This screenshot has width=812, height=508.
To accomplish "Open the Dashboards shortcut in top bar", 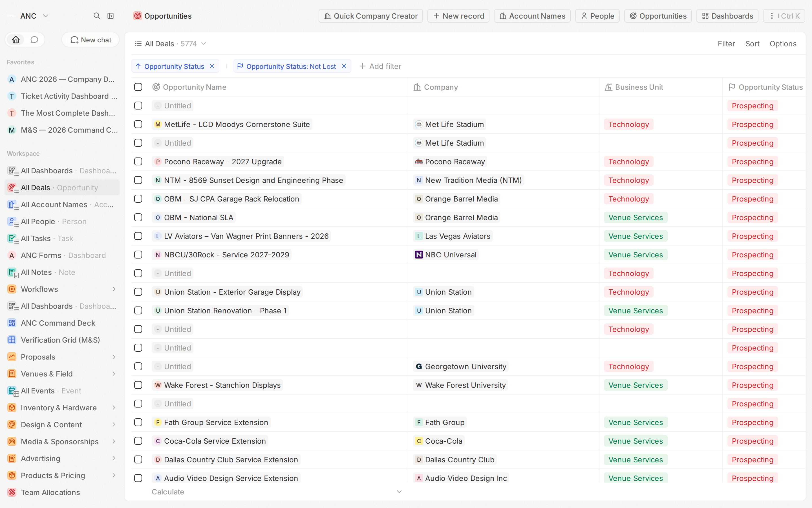I will 727,16.
